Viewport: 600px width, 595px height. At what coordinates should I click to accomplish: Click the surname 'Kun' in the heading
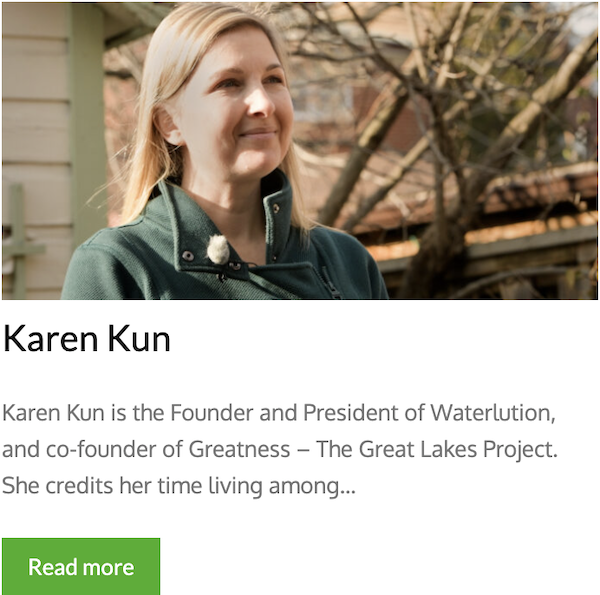139,338
